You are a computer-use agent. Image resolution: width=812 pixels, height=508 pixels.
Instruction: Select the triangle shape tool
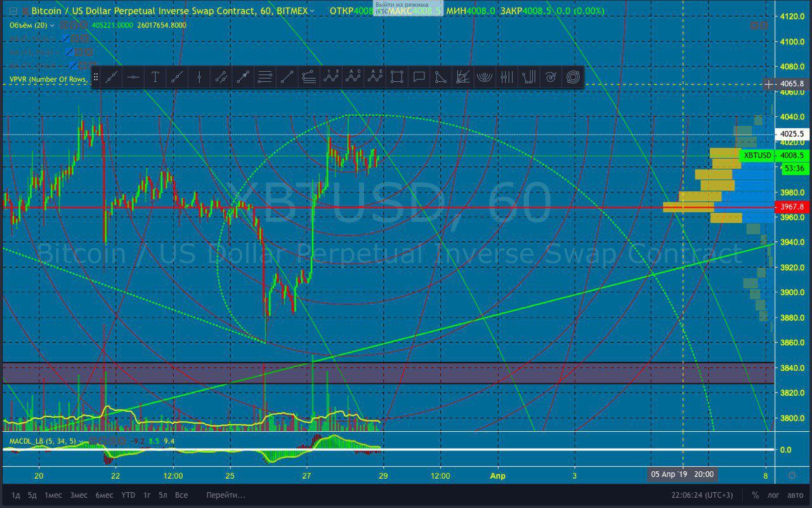[441, 77]
